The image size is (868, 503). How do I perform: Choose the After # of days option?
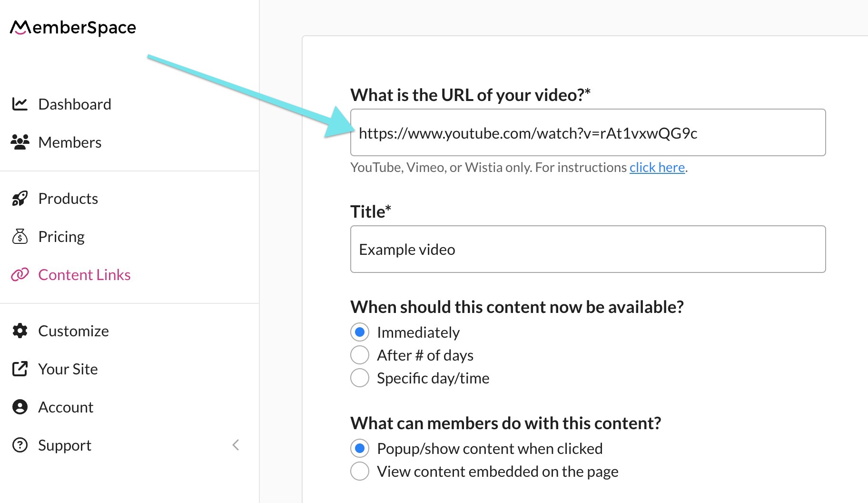tap(360, 355)
